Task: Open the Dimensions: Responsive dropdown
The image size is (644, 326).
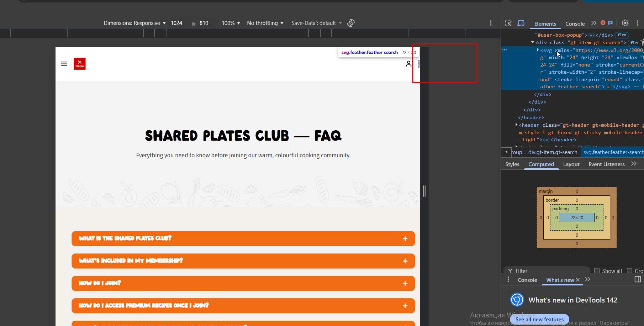Action: 135,23
